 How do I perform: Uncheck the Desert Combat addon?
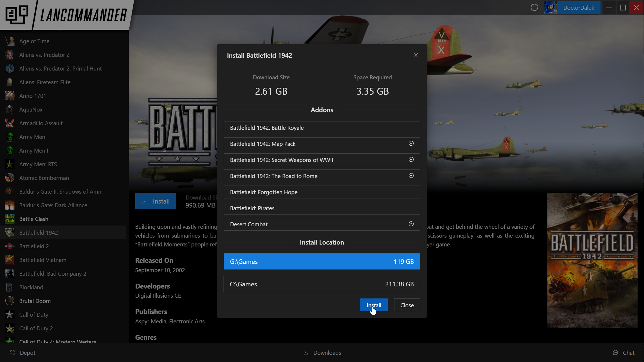(x=411, y=224)
